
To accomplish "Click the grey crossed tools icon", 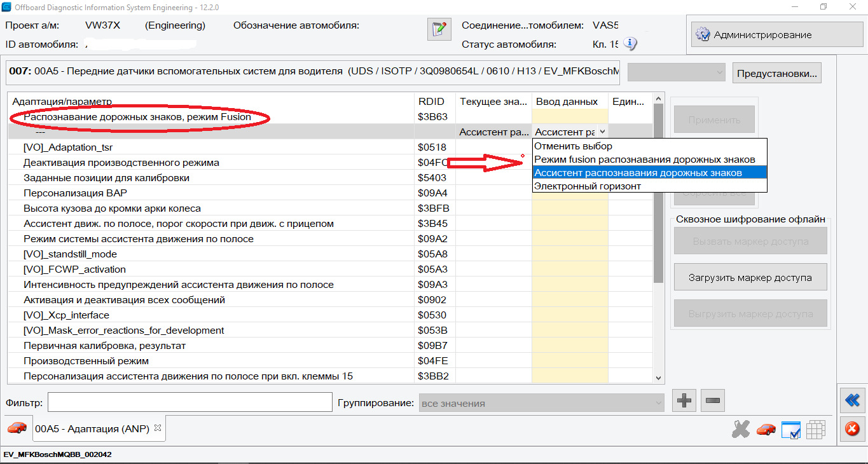I will click(741, 430).
